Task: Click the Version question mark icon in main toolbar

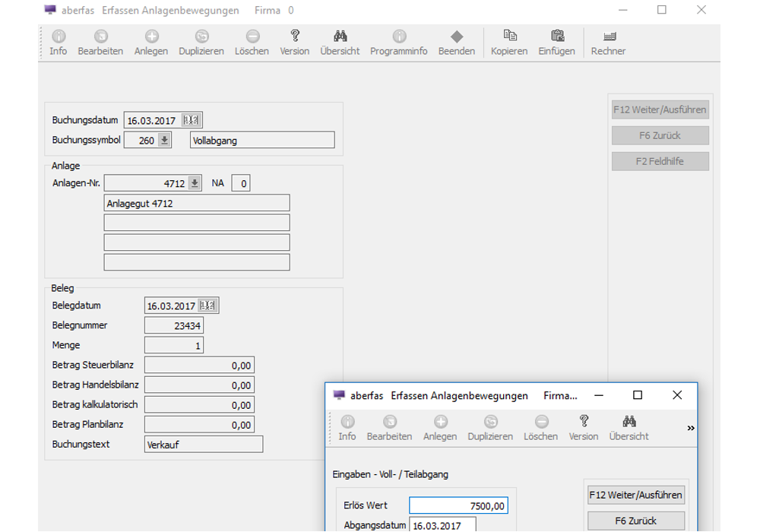Action: pos(295,36)
